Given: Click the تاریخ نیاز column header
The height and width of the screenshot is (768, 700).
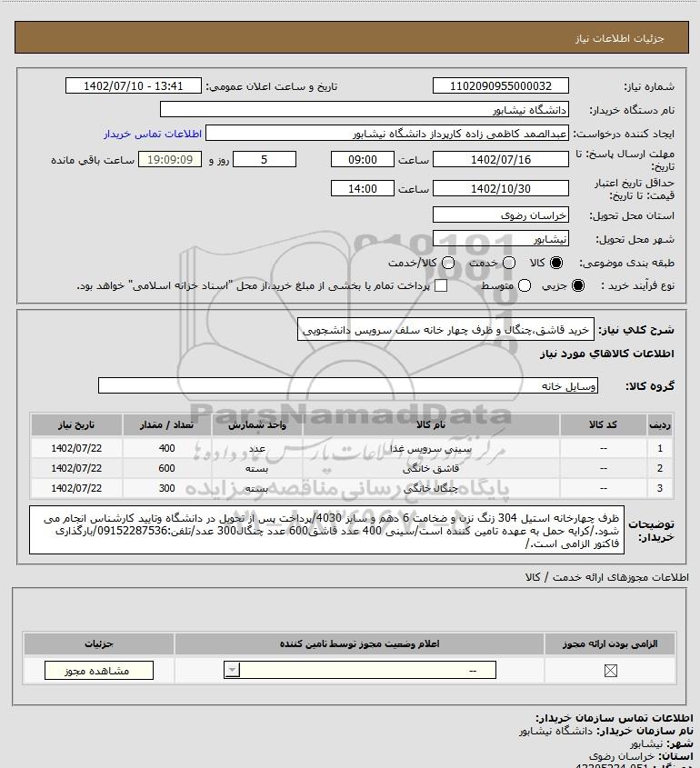Looking at the screenshot, I should point(76,424).
